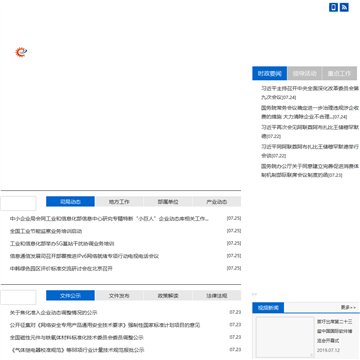Click the blank box beside 司局动态

point(18,203)
